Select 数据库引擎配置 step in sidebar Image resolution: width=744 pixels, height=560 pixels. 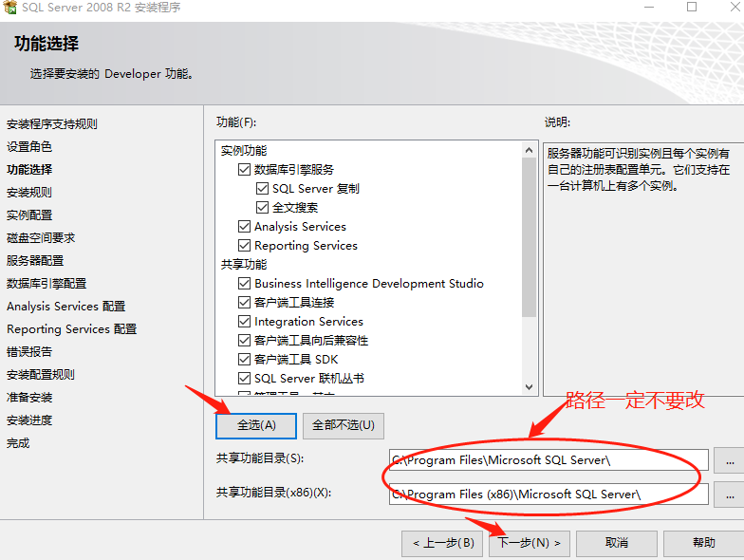coord(46,284)
